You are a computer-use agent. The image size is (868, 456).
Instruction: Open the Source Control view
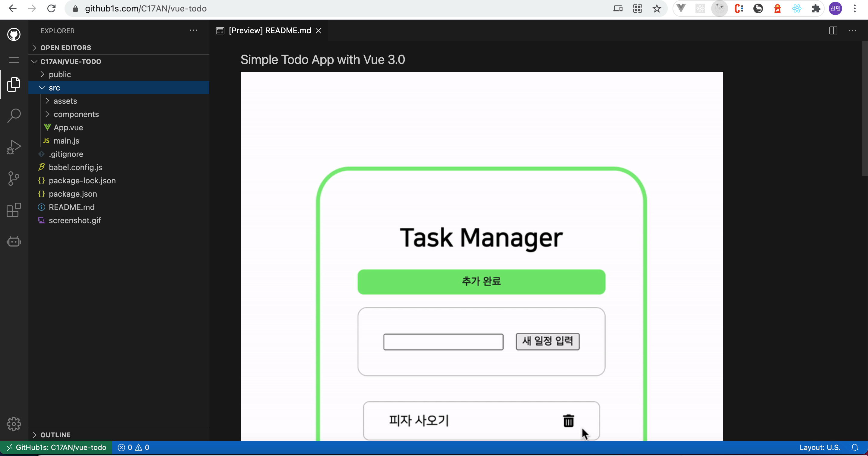click(14, 178)
